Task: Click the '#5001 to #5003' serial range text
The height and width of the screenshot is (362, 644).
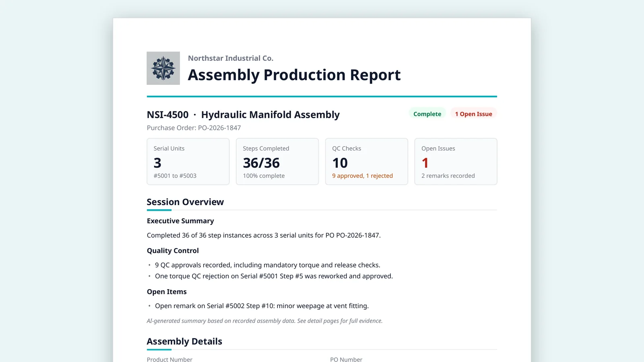Action: pyautogui.click(x=175, y=176)
